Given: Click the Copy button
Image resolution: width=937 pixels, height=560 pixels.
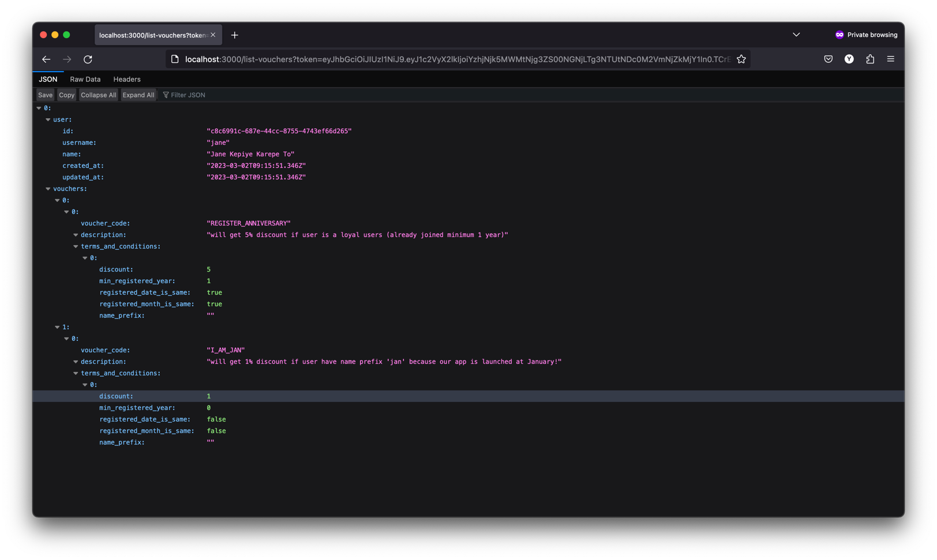Looking at the screenshot, I should click(x=66, y=95).
